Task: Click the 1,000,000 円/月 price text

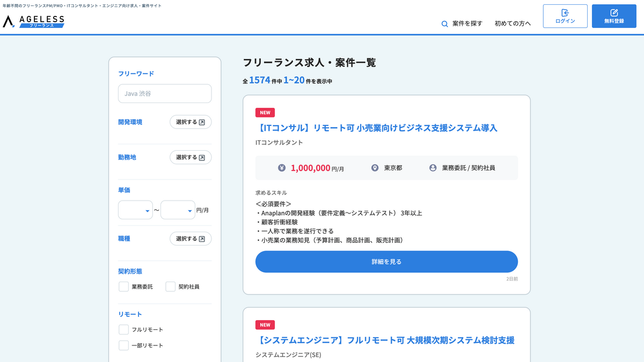Action: pyautogui.click(x=317, y=168)
